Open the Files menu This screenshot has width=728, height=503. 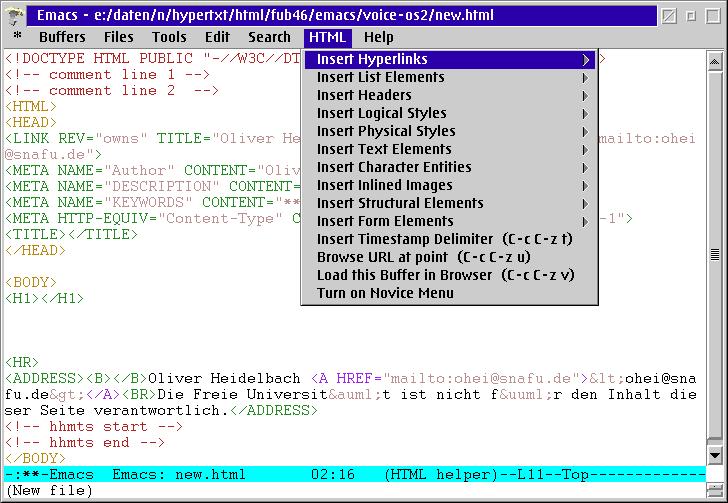tap(118, 37)
